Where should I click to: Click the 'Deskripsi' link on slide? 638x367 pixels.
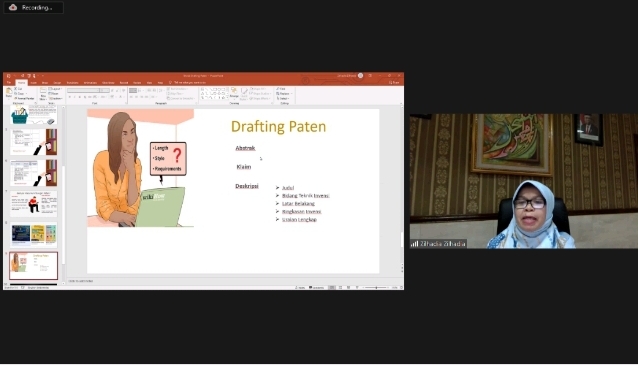coord(247,186)
